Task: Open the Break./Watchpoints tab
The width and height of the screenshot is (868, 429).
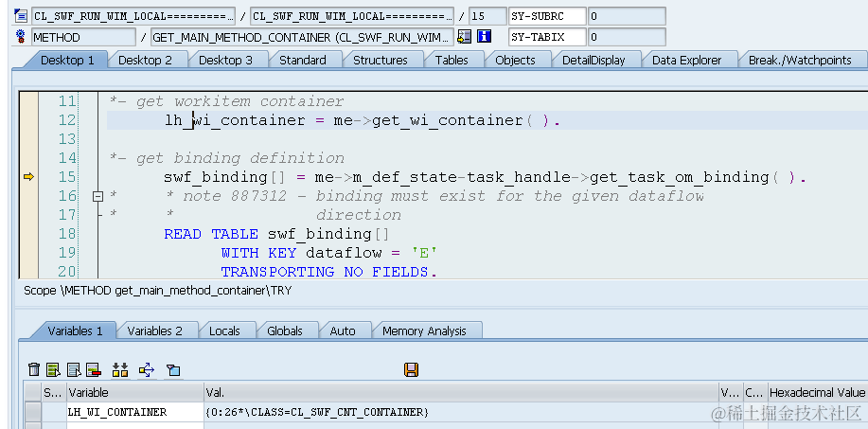Action: click(x=800, y=60)
